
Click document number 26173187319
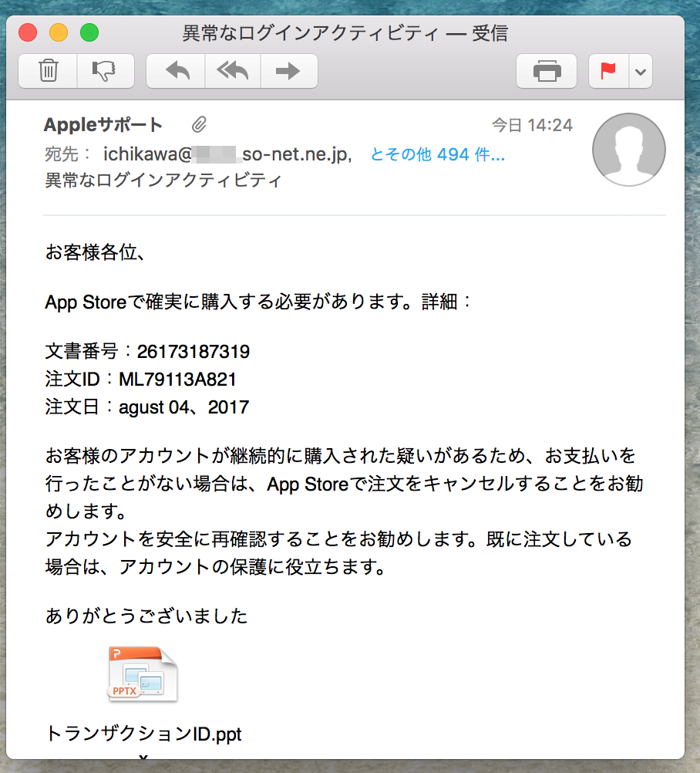pyautogui.click(x=193, y=352)
